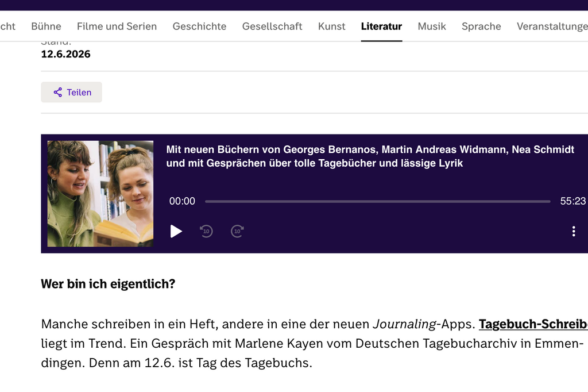Screen dimensions: 588x392
Task: Click the episode cover thumbnail
Action: [100, 194]
